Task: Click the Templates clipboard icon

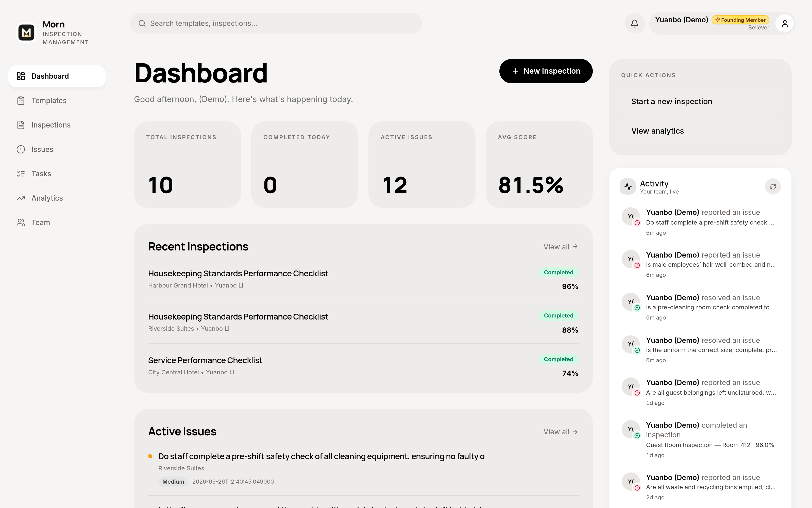Action: (x=21, y=101)
